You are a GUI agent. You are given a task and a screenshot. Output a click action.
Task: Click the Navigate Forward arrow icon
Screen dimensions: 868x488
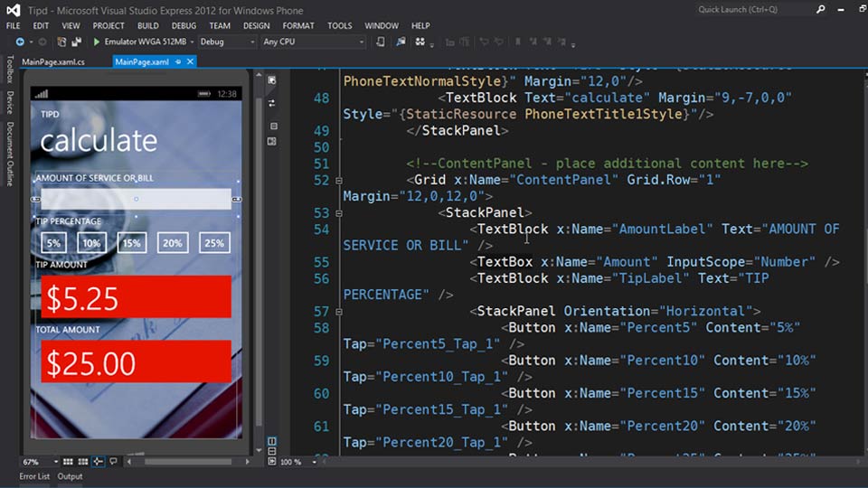42,42
